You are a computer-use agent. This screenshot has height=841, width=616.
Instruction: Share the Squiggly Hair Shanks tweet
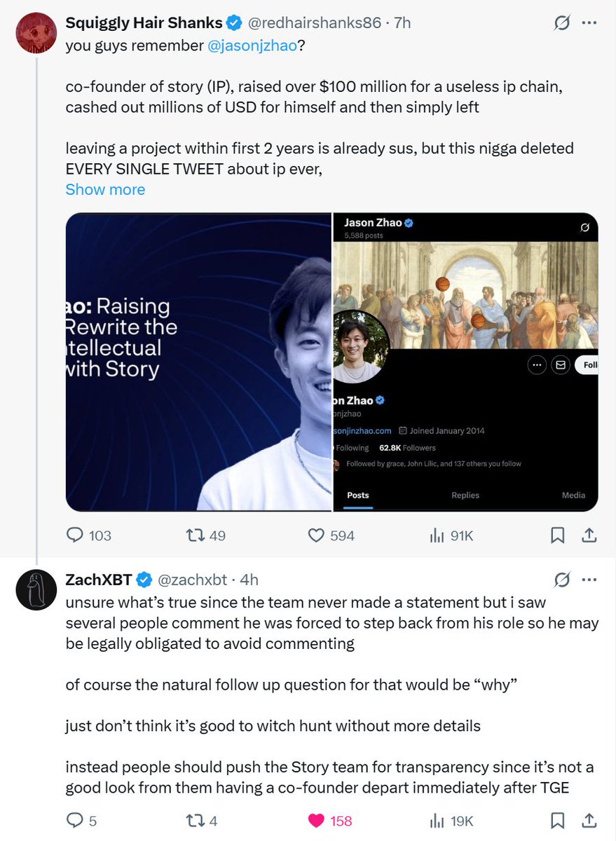tap(589, 535)
